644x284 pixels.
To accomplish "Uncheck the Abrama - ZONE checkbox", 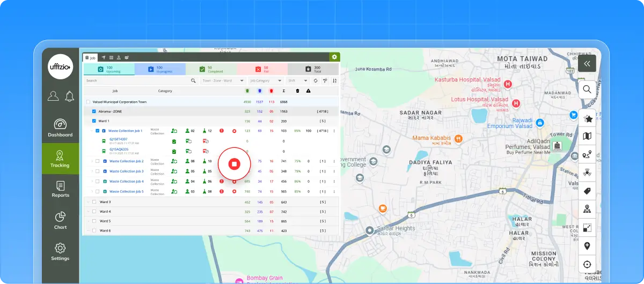I will pyautogui.click(x=94, y=111).
